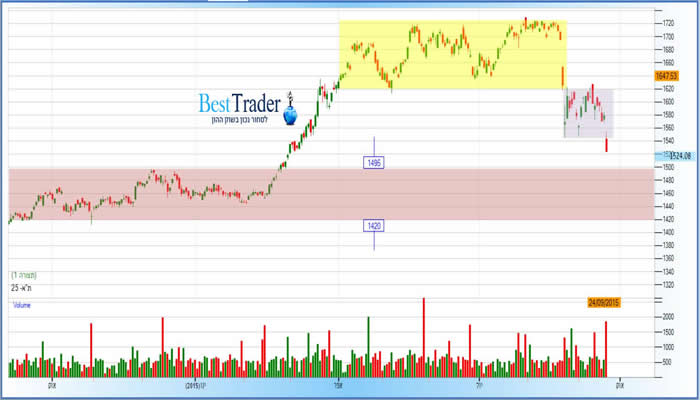Click the BestTrader logo text
Image resolution: width=700 pixels, height=400 pixels.
pyautogui.click(x=239, y=101)
